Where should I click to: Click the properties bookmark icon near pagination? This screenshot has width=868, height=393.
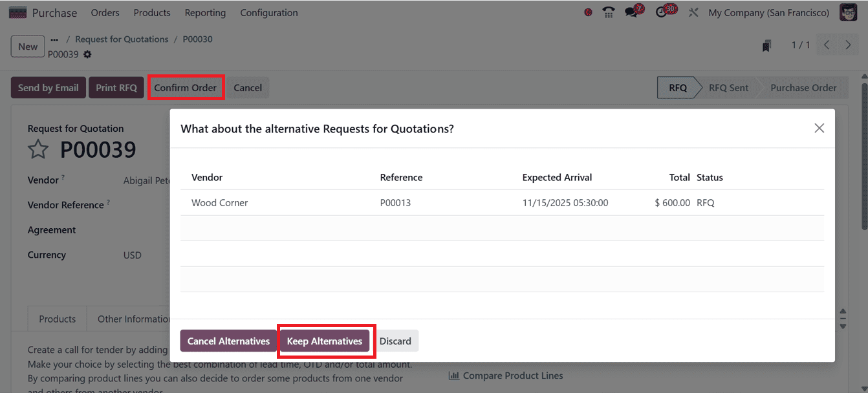click(766, 45)
